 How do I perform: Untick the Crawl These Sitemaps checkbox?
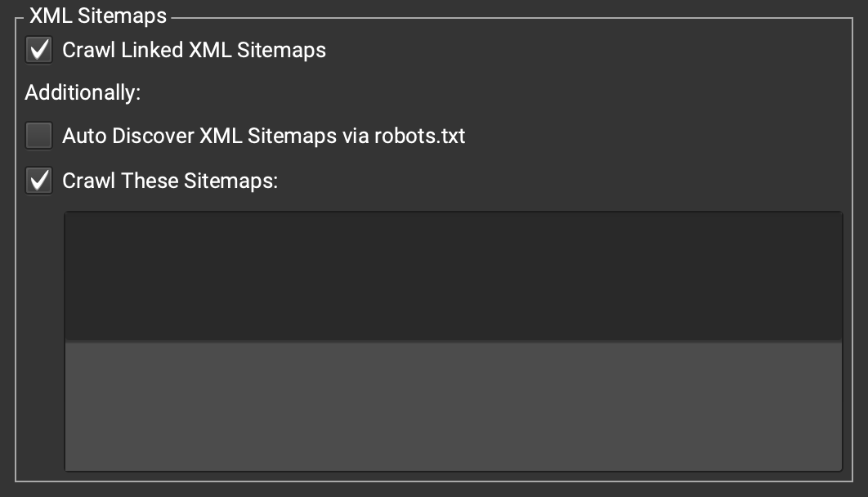38,181
